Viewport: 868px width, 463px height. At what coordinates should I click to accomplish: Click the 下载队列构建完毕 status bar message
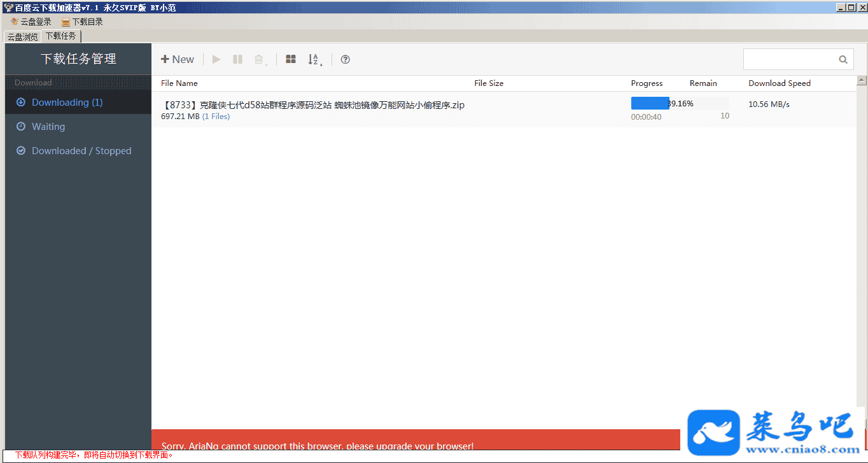[x=94, y=455]
